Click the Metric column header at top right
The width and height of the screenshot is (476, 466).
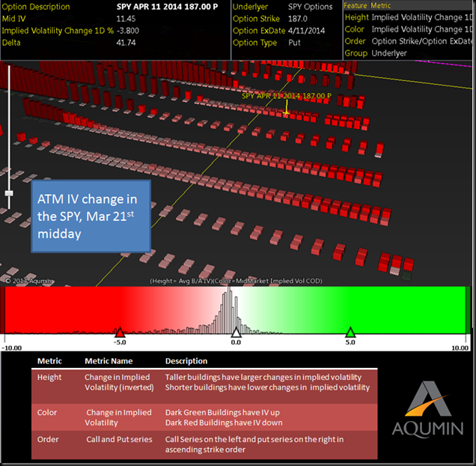[x=381, y=5]
